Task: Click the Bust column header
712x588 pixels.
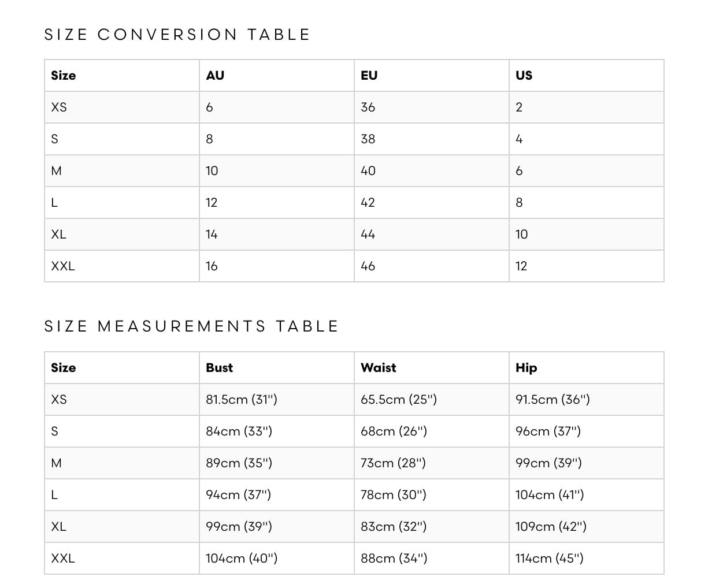Action: 219,368
